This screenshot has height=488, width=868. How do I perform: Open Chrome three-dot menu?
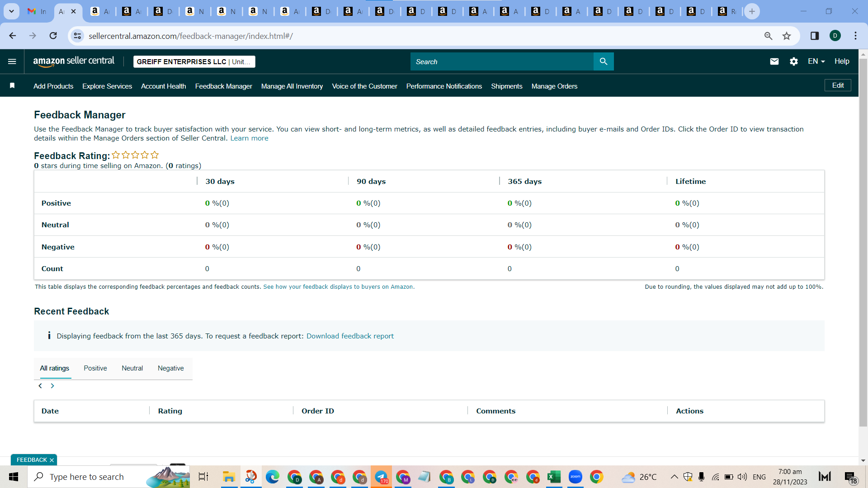855,36
